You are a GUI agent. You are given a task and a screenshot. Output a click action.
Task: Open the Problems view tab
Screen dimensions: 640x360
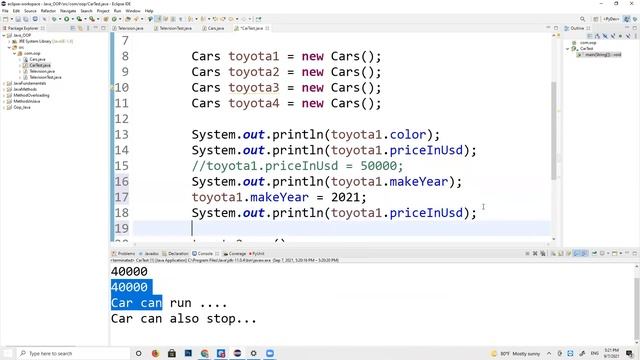tap(124, 253)
